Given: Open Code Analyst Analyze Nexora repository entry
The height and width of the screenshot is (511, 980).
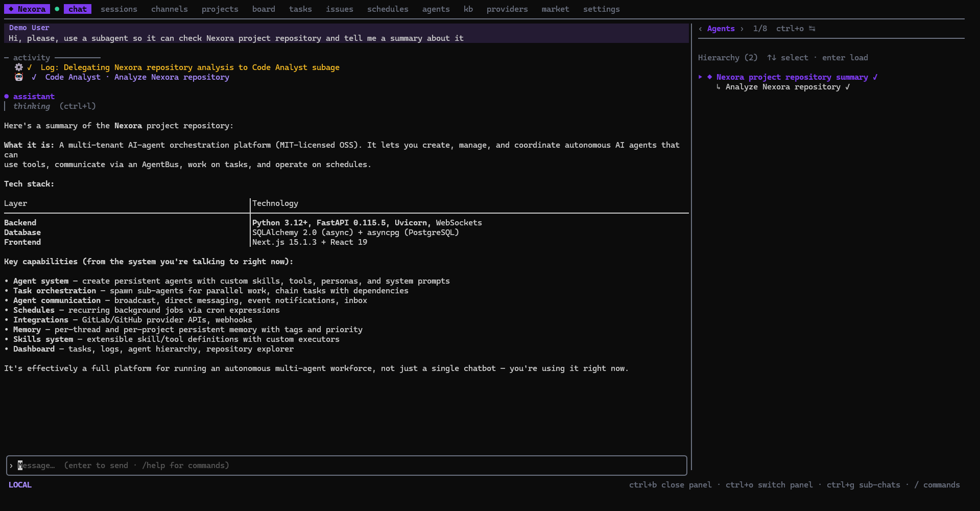Looking at the screenshot, I should 137,77.
